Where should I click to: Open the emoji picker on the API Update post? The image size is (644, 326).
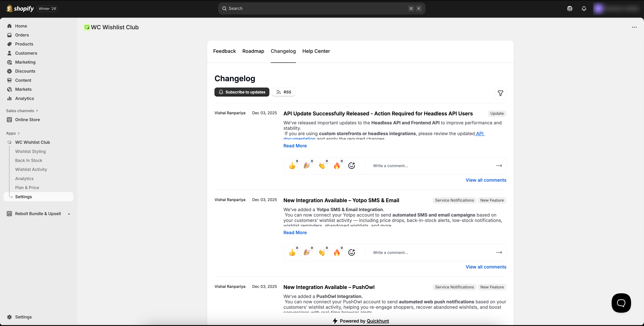(x=351, y=165)
